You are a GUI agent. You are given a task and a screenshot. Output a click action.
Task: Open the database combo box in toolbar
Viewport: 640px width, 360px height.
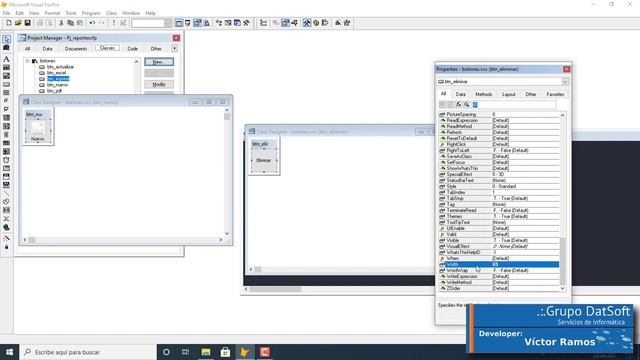pyautogui.click(x=151, y=23)
